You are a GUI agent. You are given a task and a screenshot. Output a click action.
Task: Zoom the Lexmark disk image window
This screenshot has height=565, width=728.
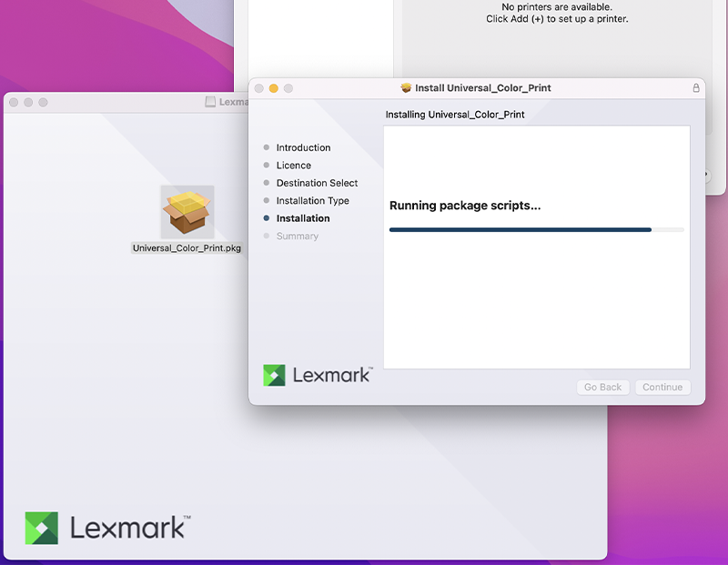click(x=43, y=102)
